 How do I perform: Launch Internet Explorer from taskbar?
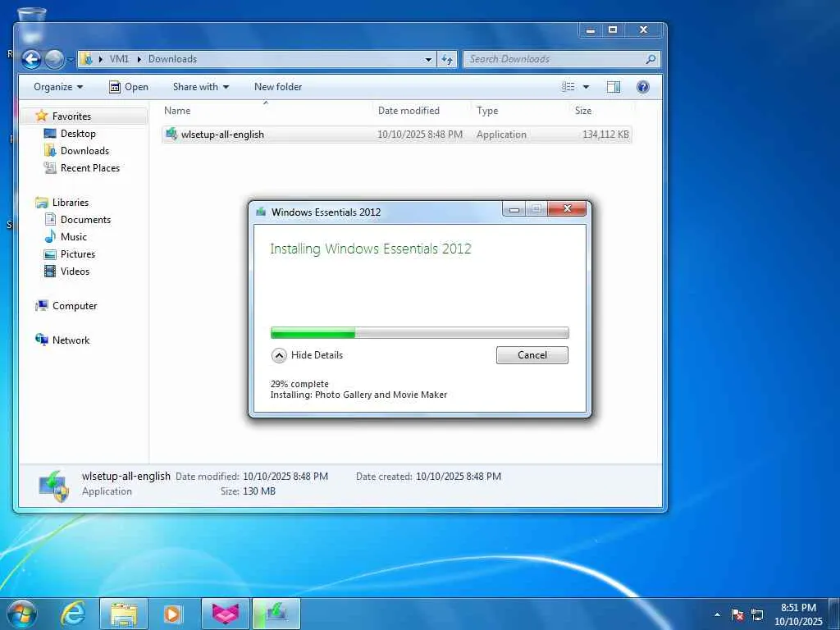click(x=73, y=614)
